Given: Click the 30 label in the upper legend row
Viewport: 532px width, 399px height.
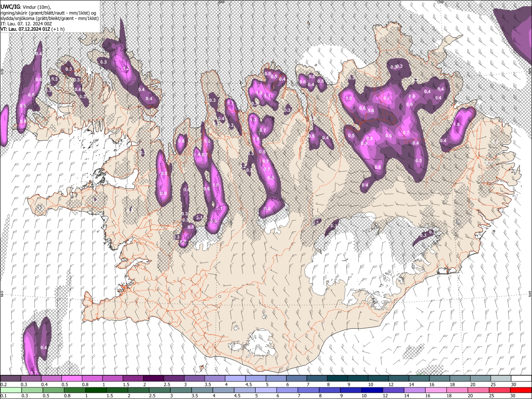Looking at the screenshot, I should [x=514, y=384].
